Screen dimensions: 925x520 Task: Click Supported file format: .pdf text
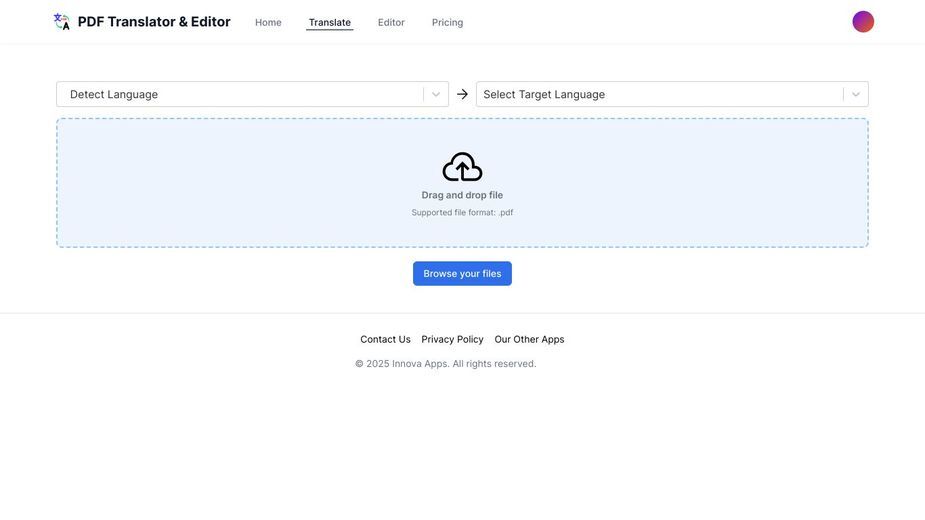click(462, 212)
